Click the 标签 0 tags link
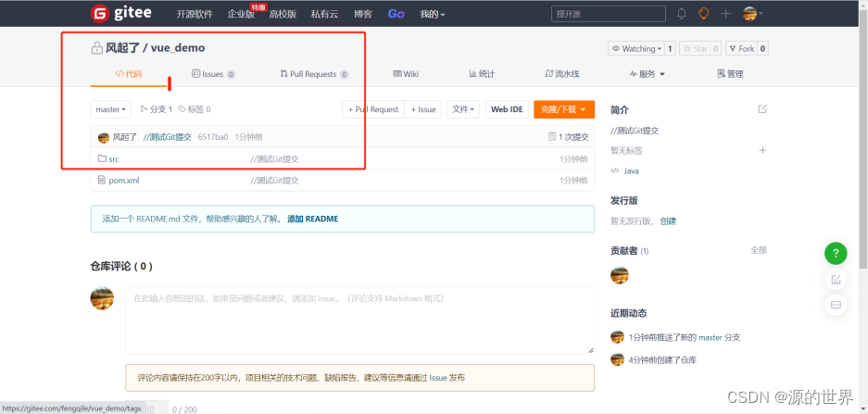Screen dimensions: 868x414 [195, 109]
